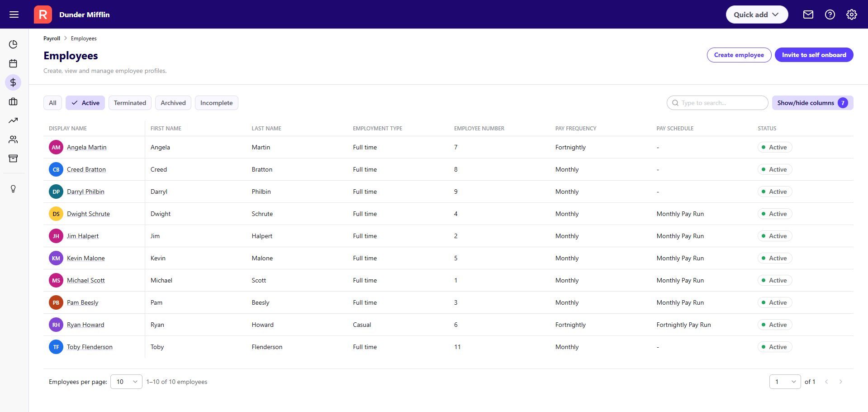Open the calendar icon in sidebar
This screenshot has height=412, width=868.
pos(13,63)
